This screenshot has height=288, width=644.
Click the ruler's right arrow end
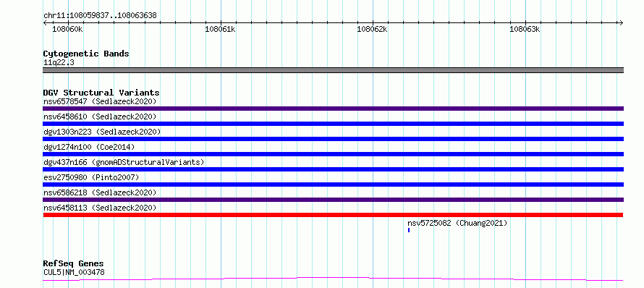621,22
